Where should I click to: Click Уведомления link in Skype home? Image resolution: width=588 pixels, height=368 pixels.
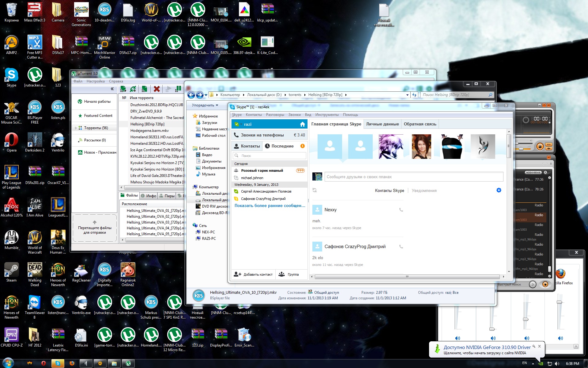[x=424, y=190]
